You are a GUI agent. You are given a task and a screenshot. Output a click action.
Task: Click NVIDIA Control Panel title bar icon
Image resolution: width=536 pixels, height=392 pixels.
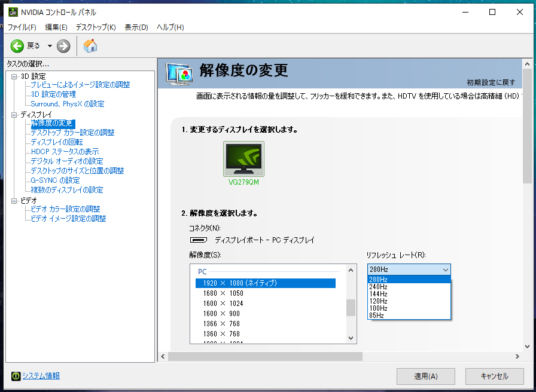(13, 12)
